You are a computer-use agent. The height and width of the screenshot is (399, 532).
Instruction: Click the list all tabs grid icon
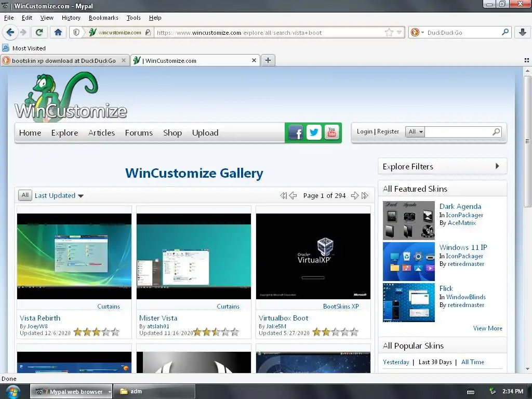pyautogui.click(x=527, y=60)
